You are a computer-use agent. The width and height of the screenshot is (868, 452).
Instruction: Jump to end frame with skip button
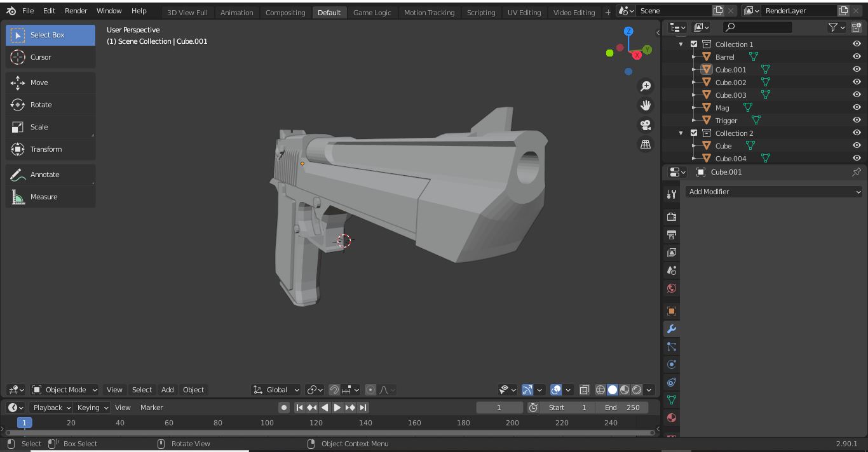pos(363,408)
